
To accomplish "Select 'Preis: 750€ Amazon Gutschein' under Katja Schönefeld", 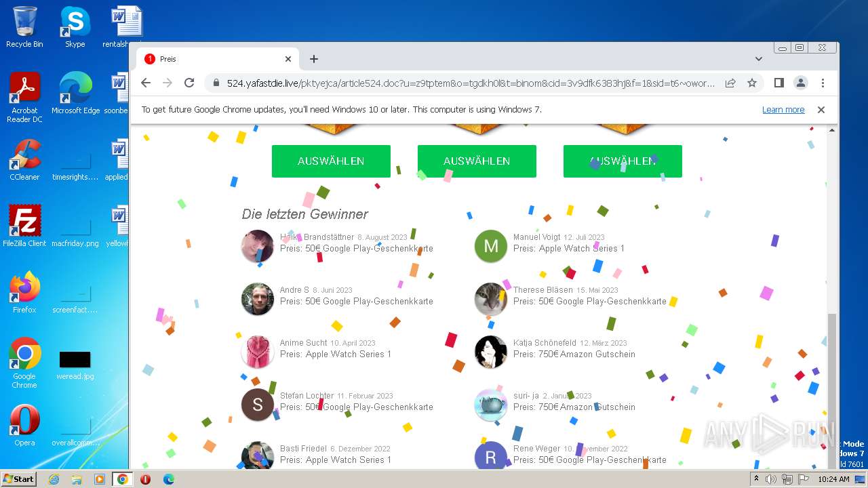I will pyautogui.click(x=574, y=354).
